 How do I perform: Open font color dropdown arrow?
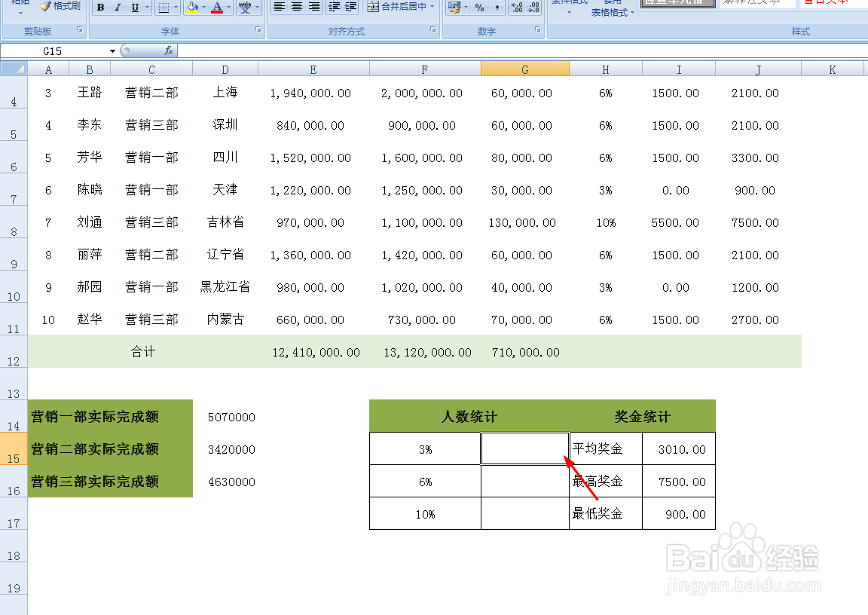pos(228,8)
